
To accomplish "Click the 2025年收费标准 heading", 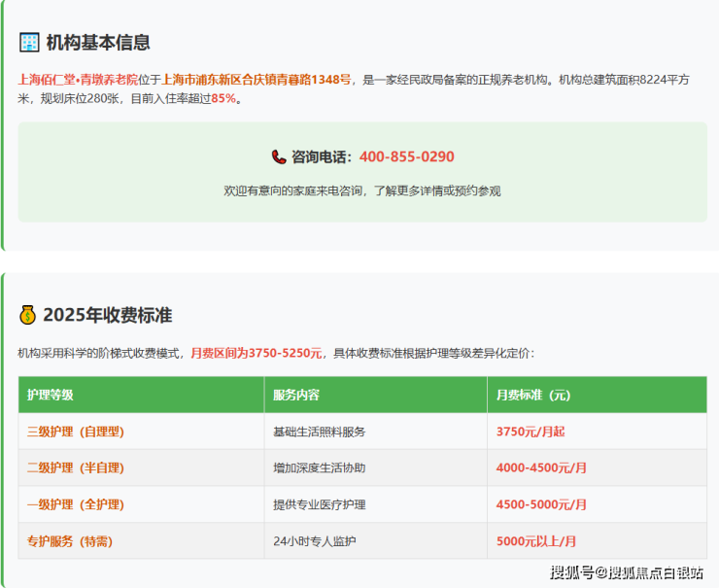I will (x=108, y=315).
